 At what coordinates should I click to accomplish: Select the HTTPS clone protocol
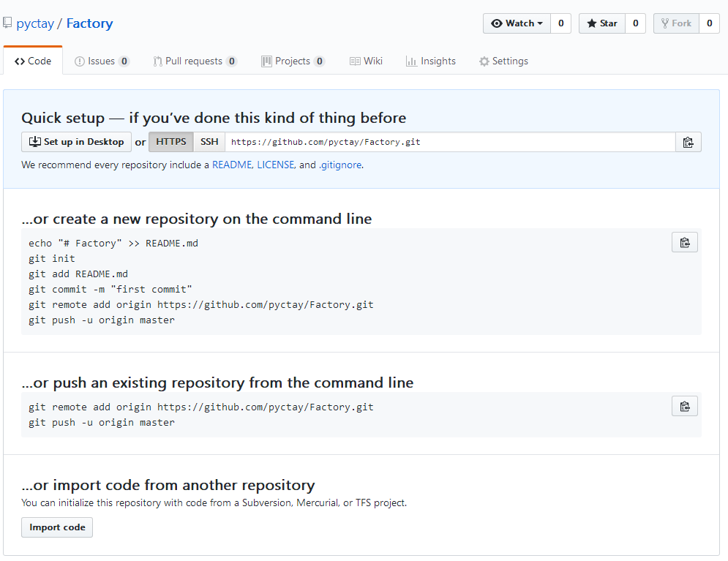point(171,142)
